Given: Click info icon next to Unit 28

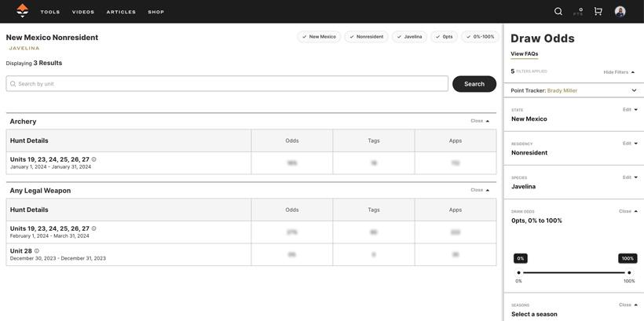Looking at the screenshot, I should [37, 251].
